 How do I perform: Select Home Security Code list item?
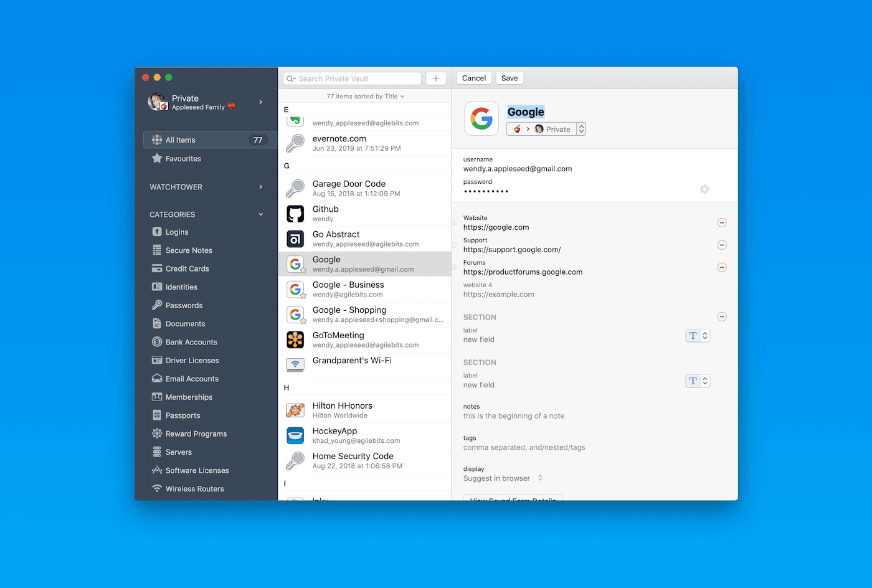coord(364,460)
